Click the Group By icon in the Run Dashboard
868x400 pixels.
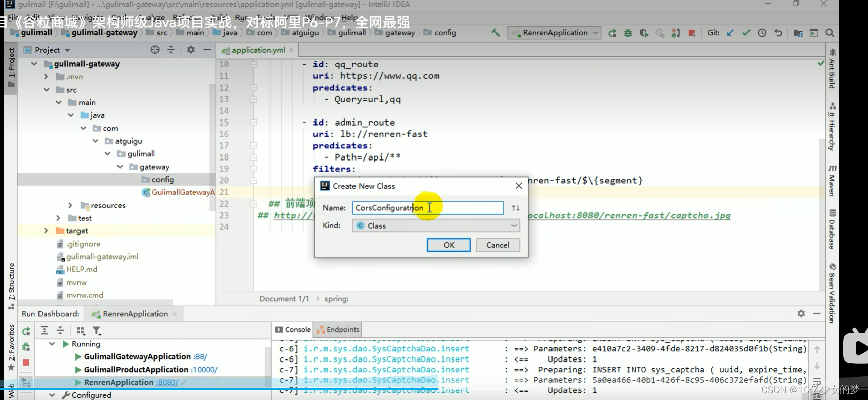pos(81,331)
